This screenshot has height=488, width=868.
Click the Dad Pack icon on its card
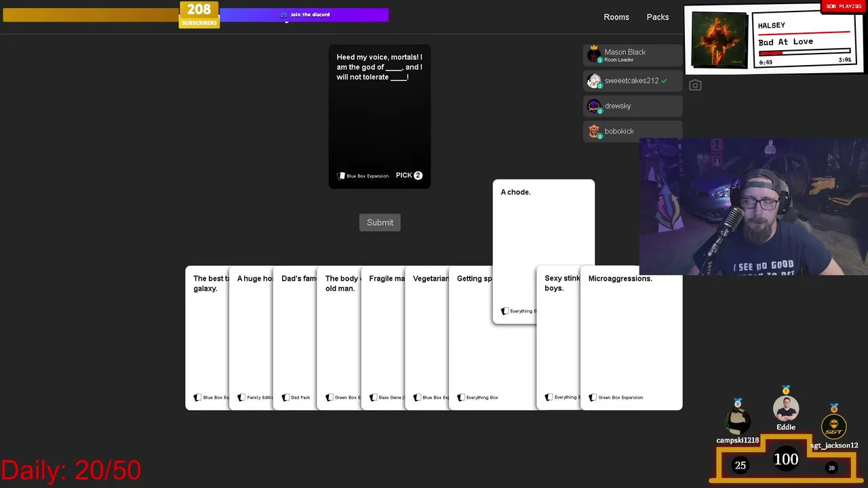285,397
